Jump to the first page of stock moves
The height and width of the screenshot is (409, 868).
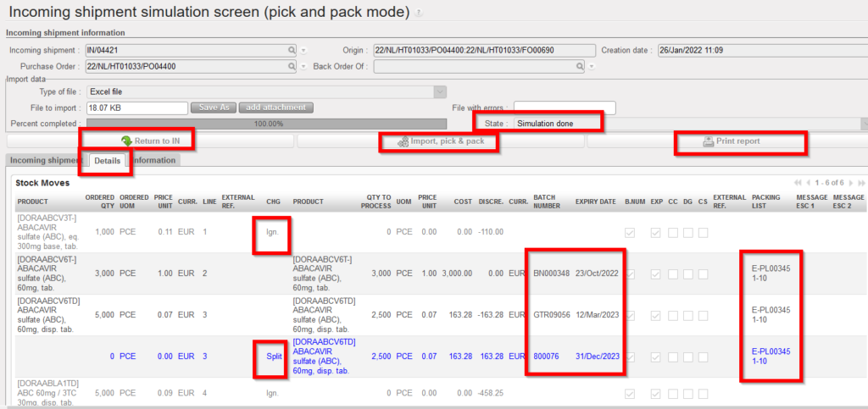pos(798,183)
